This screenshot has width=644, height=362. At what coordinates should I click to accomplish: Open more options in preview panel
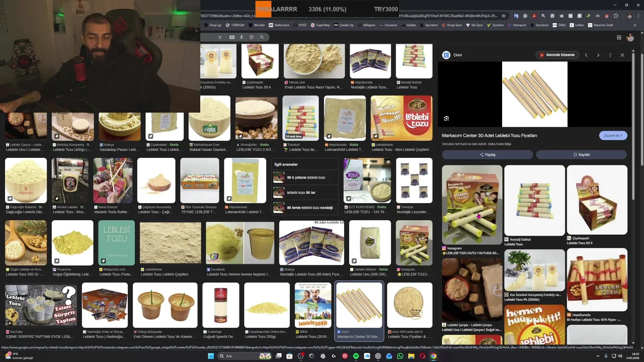610,55
